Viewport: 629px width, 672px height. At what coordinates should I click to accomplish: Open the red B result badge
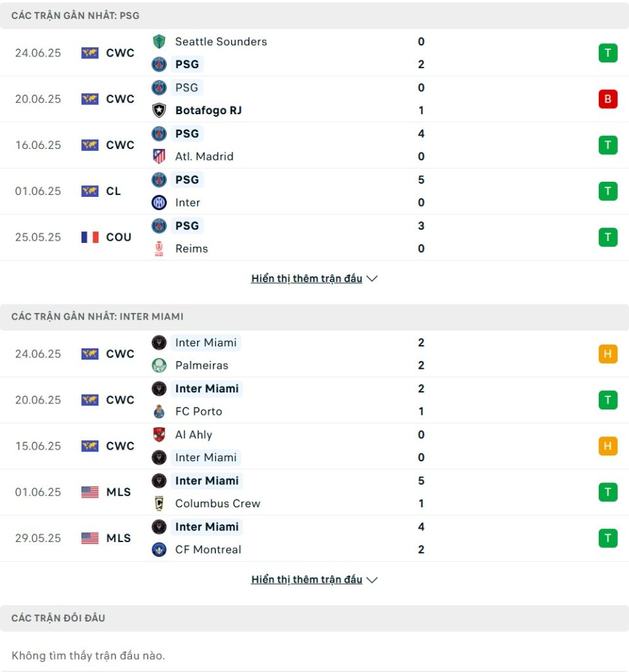pyautogui.click(x=607, y=99)
